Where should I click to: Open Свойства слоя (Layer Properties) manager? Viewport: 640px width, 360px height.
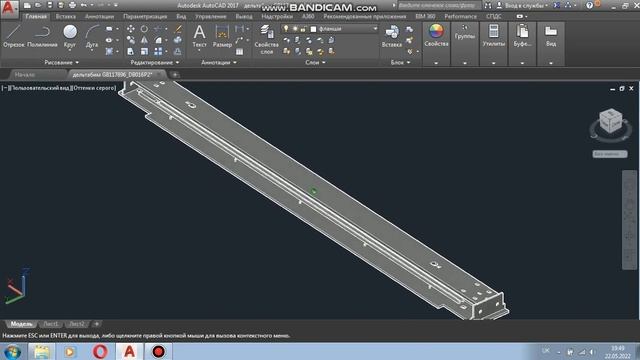(267, 40)
